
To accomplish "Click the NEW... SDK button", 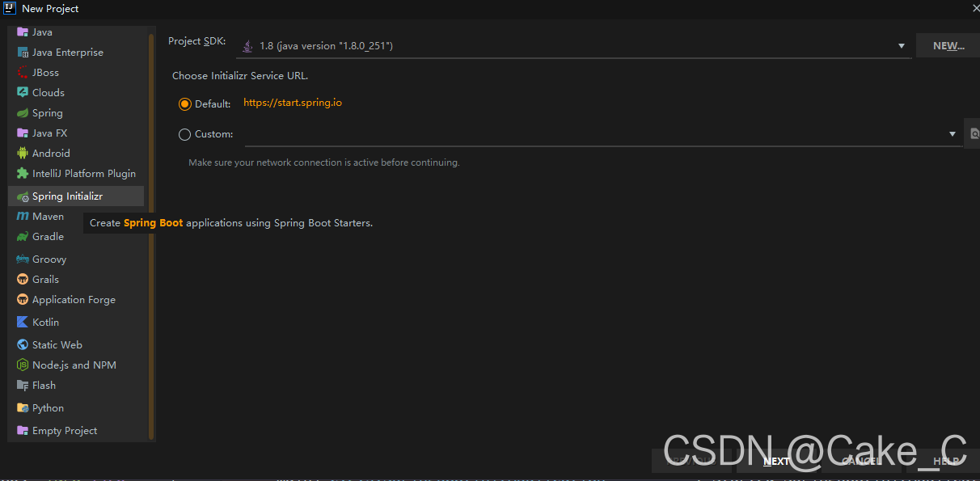I will [x=948, y=46].
